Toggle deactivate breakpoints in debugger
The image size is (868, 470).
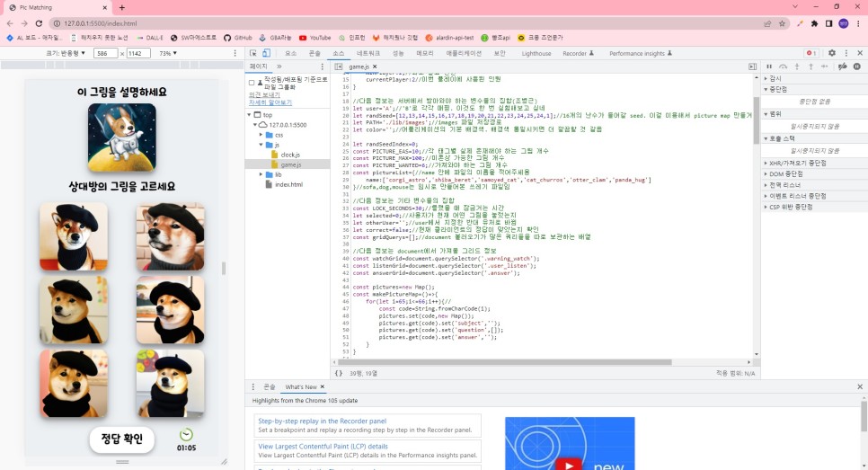pyautogui.click(x=842, y=67)
